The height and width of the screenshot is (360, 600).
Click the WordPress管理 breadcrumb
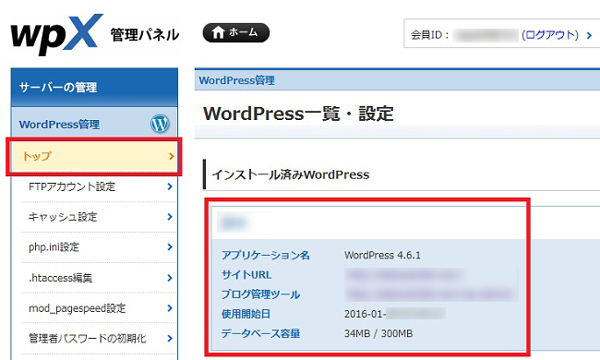[x=236, y=81]
